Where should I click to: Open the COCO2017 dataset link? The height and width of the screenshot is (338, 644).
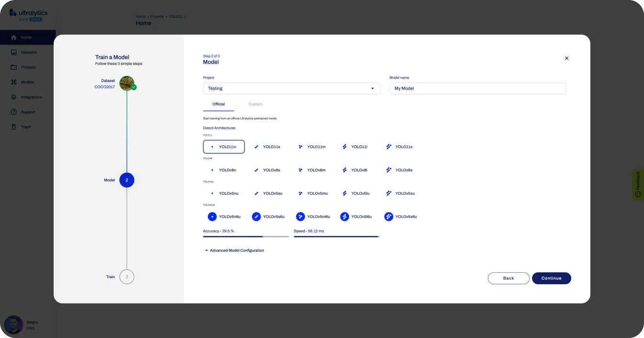click(x=105, y=87)
